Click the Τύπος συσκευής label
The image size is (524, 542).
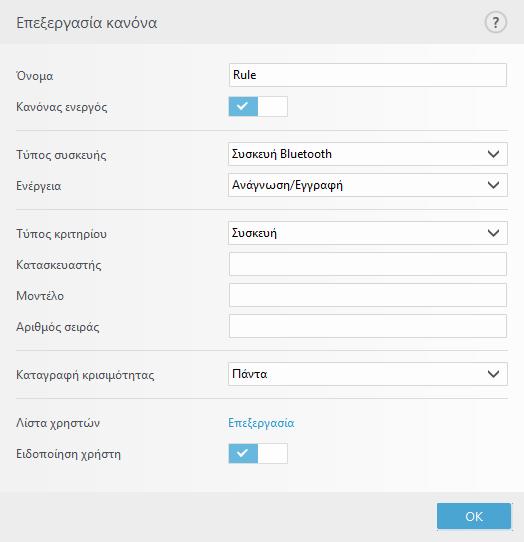pos(61,155)
